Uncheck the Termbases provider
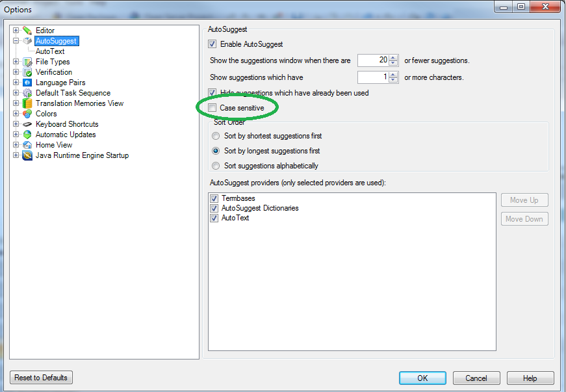The width and height of the screenshot is (566, 392). 214,198
